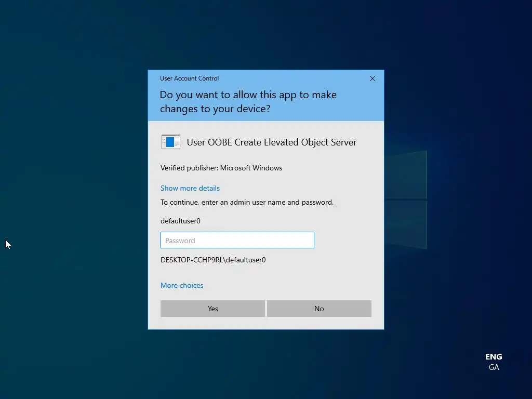Viewport: 532px width, 399px height.
Task: Select the defaultuser0 username label
Action: [x=180, y=221]
